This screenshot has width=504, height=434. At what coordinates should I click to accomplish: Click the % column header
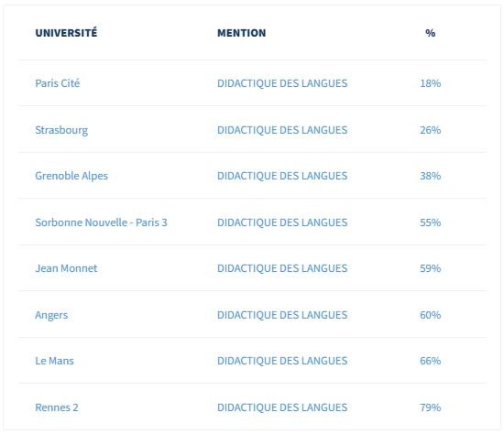pos(431,33)
